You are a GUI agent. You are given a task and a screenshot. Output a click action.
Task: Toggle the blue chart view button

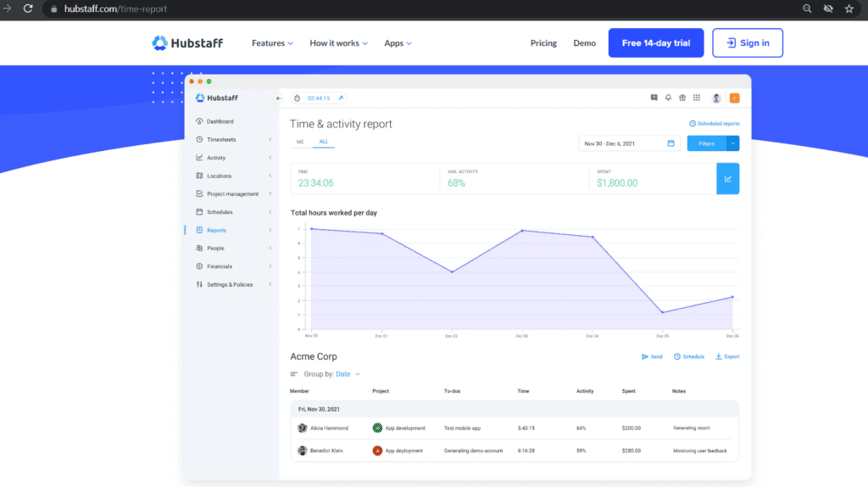coord(728,178)
